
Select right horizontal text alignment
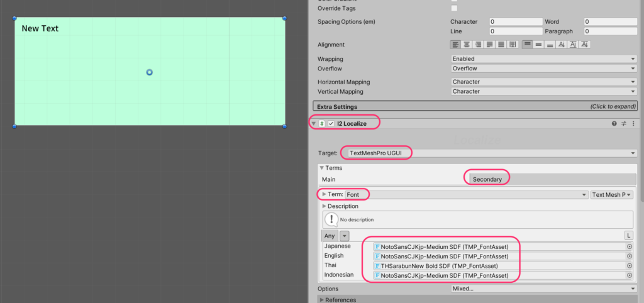point(478,45)
